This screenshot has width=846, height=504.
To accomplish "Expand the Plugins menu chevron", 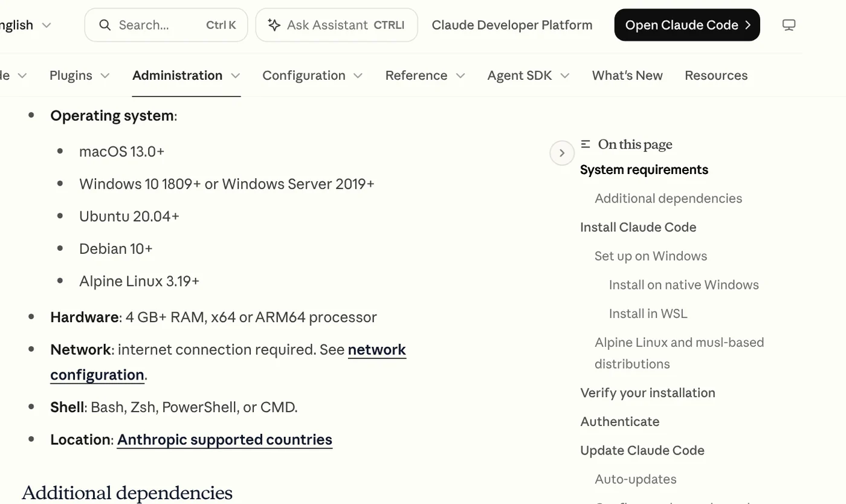I will (105, 76).
